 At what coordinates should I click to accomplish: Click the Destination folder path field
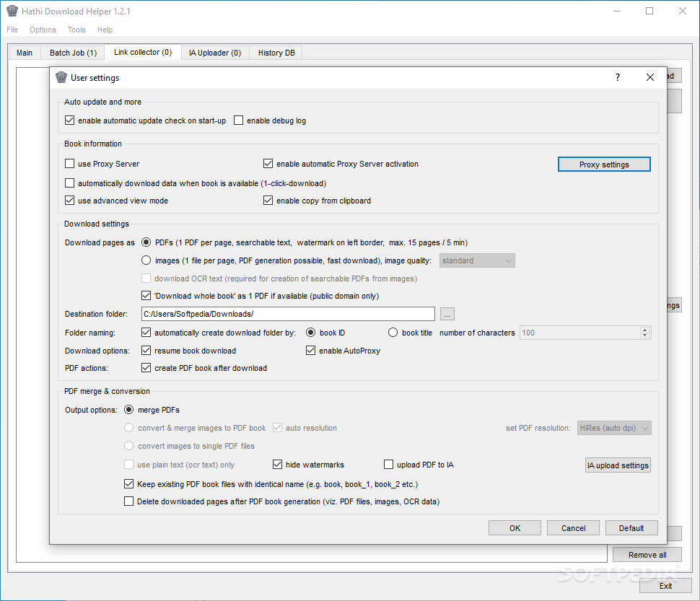pyautogui.click(x=288, y=314)
